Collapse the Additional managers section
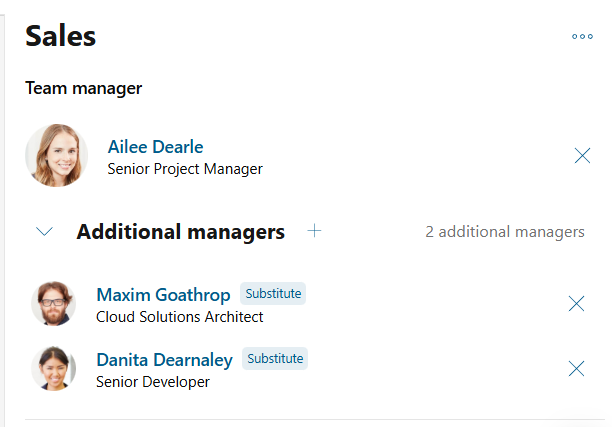The image size is (612, 427). pos(44,231)
